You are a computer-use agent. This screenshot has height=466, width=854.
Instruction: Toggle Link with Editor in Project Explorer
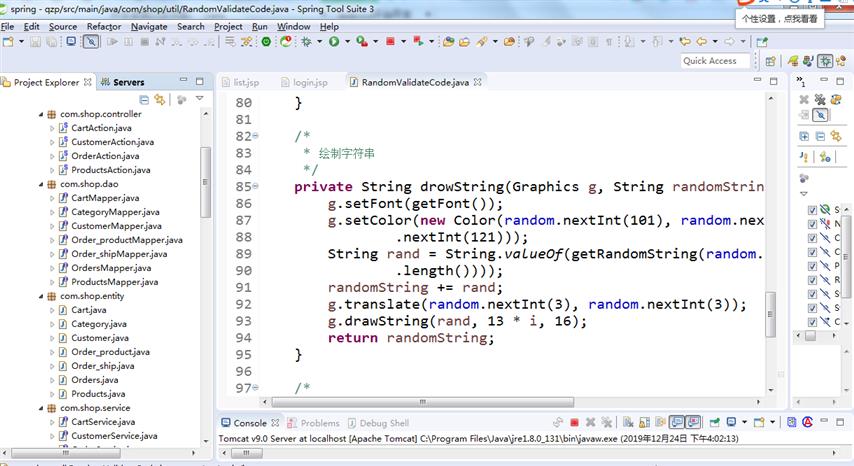(159, 100)
